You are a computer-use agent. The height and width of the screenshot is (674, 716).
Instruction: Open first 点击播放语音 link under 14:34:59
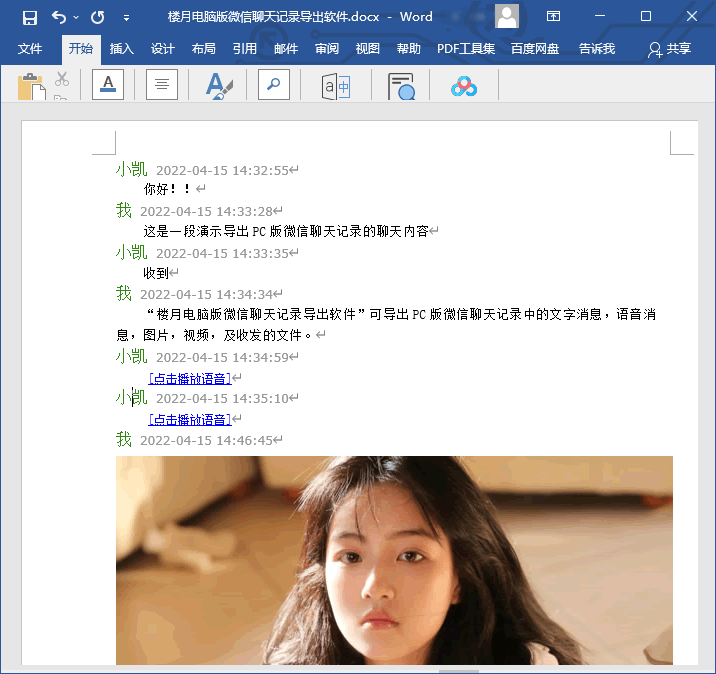pos(190,379)
